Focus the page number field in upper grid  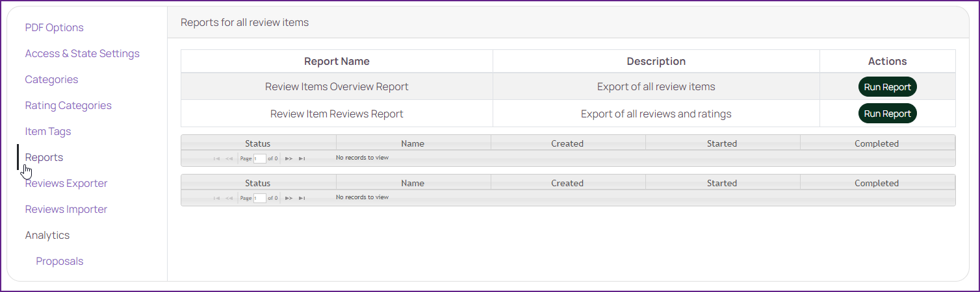259,158
